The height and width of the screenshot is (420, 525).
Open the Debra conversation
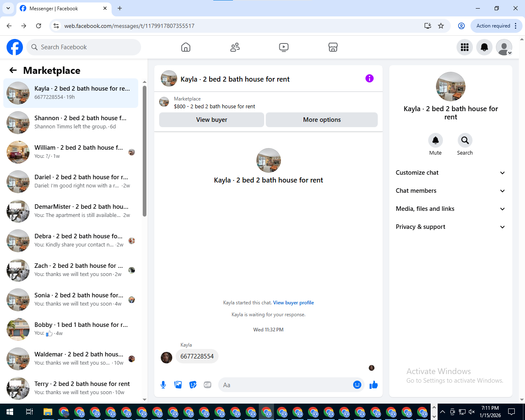71,241
